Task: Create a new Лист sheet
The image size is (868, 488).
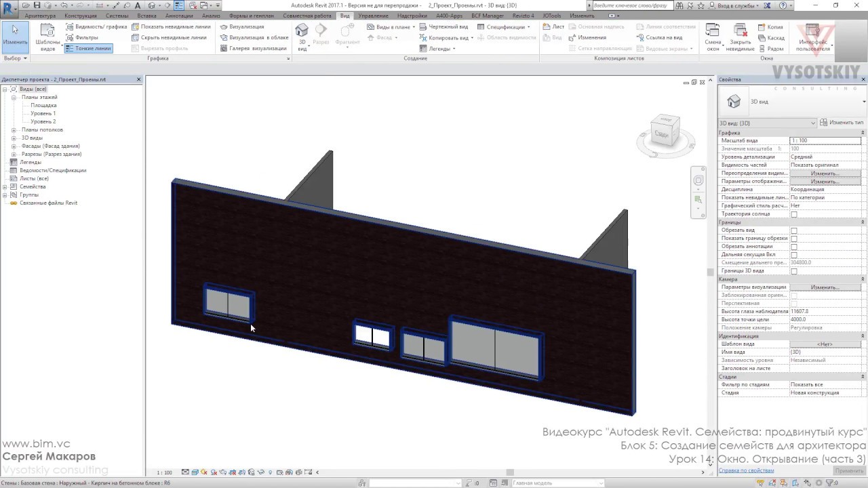Action: pyautogui.click(x=553, y=27)
